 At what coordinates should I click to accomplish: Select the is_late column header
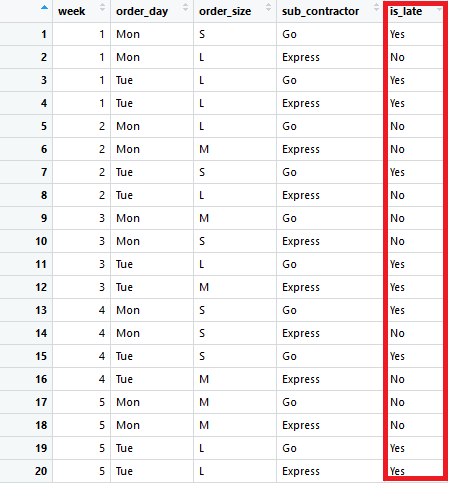pos(406,11)
